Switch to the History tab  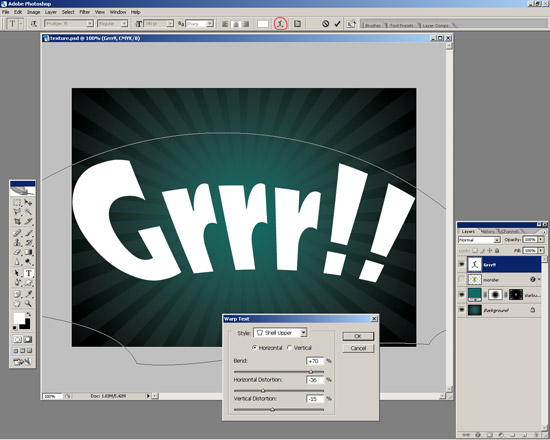pos(488,232)
